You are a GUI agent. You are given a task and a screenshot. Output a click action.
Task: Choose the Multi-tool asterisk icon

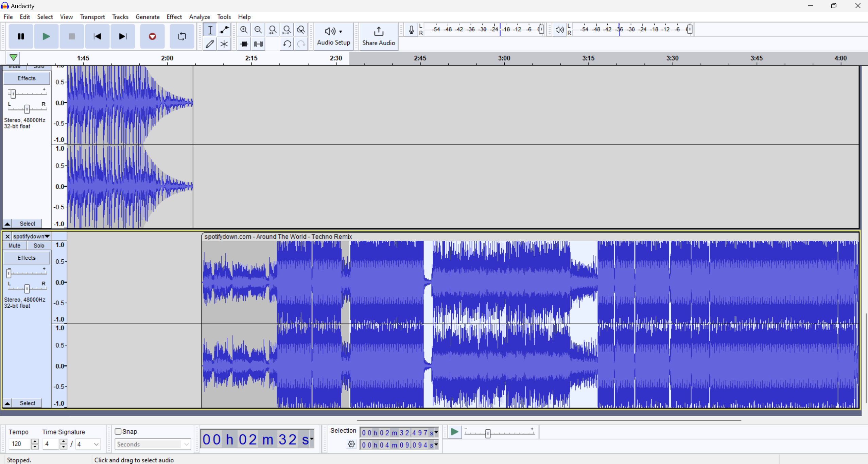[224, 44]
